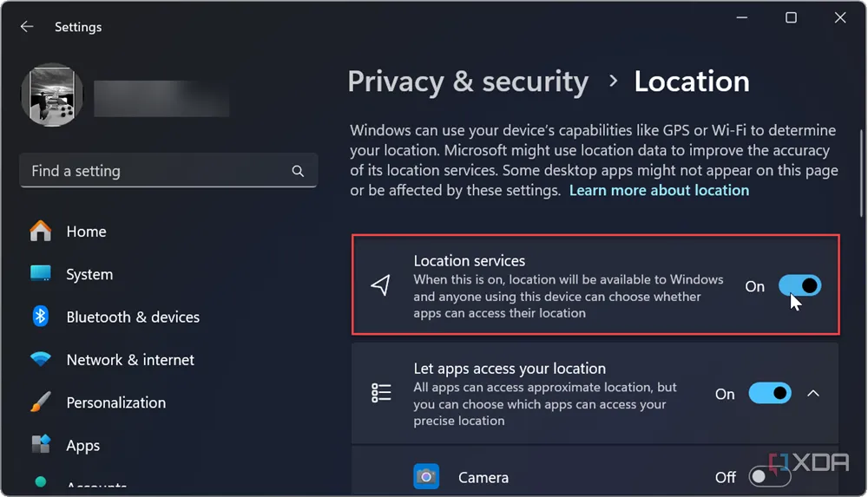Click the Personalization paintbrush icon
The height and width of the screenshot is (497, 868).
(x=41, y=402)
